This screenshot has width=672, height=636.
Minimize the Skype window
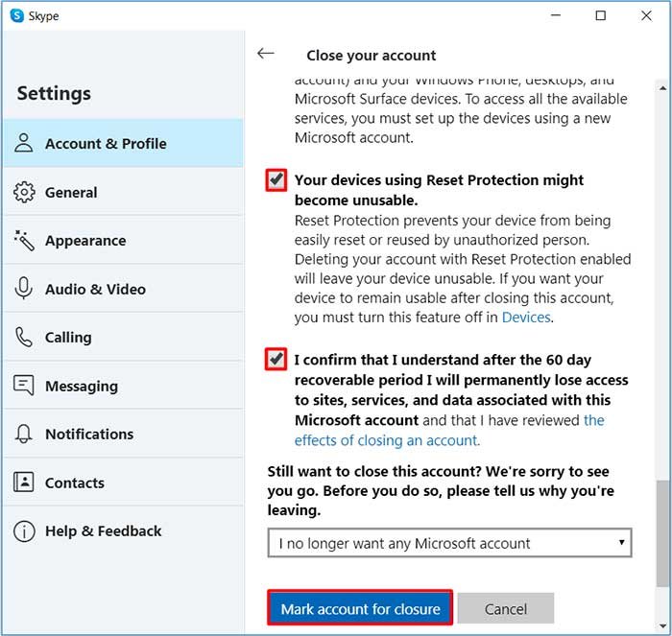tap(556, 16)
